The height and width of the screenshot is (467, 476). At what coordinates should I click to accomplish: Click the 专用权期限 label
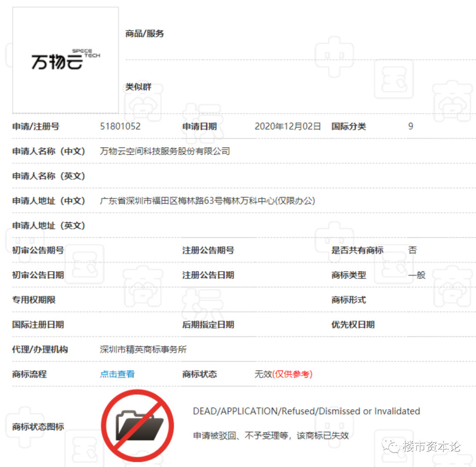click(33, 300)
